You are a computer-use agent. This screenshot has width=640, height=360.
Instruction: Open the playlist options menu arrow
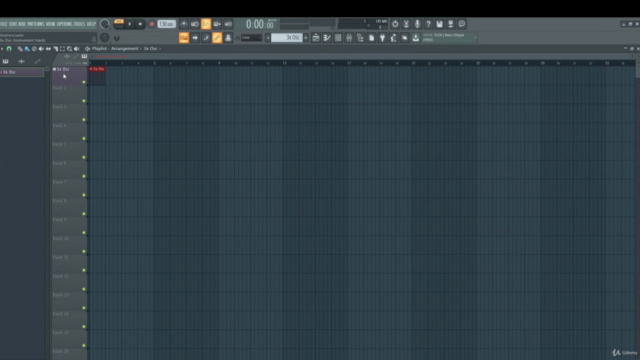pyautogui.click(x=2, y=49)
